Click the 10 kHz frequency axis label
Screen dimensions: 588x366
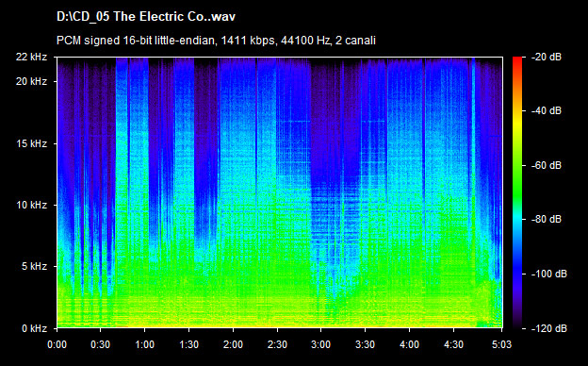[31, 205]
